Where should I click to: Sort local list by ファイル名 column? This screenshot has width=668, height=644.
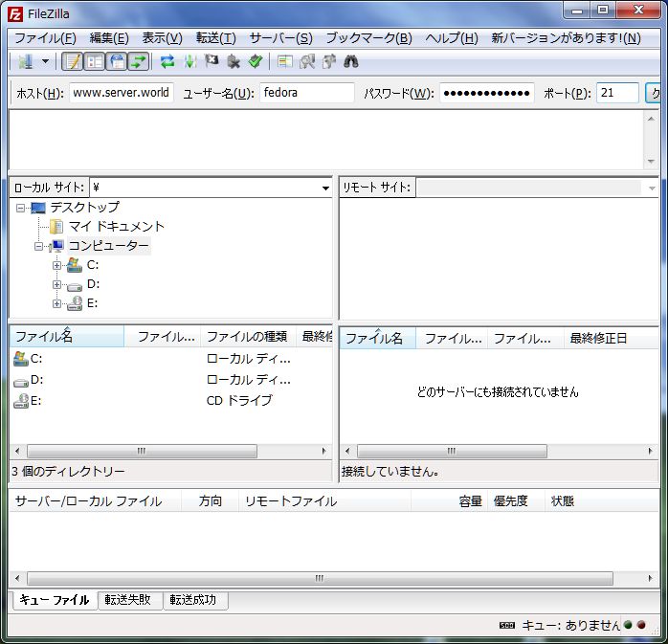67,337
